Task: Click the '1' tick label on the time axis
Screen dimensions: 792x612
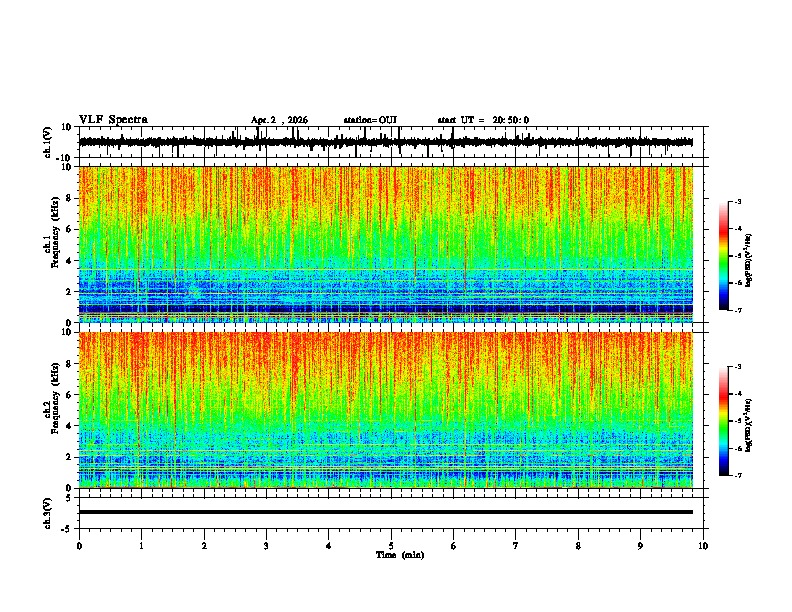Action: (x=141, y=546)
